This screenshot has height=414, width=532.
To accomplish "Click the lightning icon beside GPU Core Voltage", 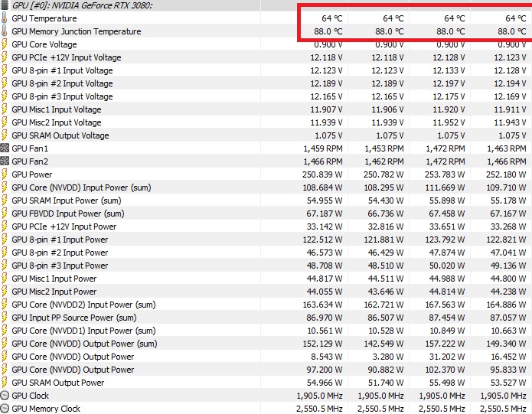I will [x=4, y=44].
